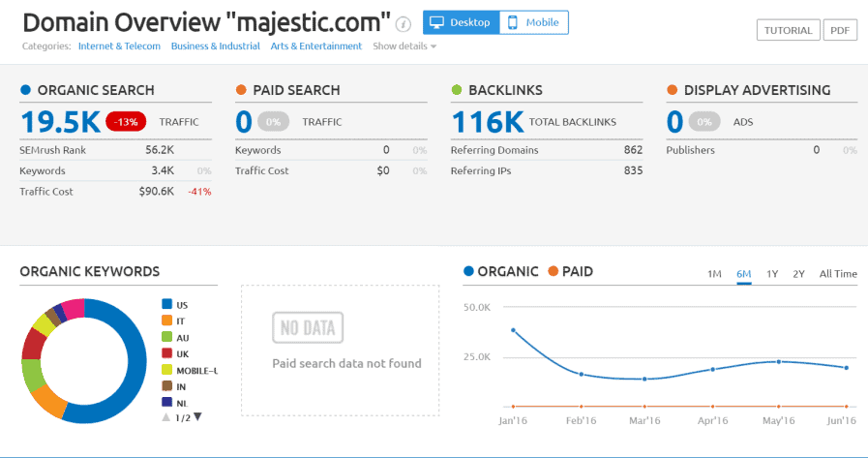Image resolution: width=868 pixels, height=458 pixels.
Task: Click the Jun'16 organic data point
Action: click(847, 368)
